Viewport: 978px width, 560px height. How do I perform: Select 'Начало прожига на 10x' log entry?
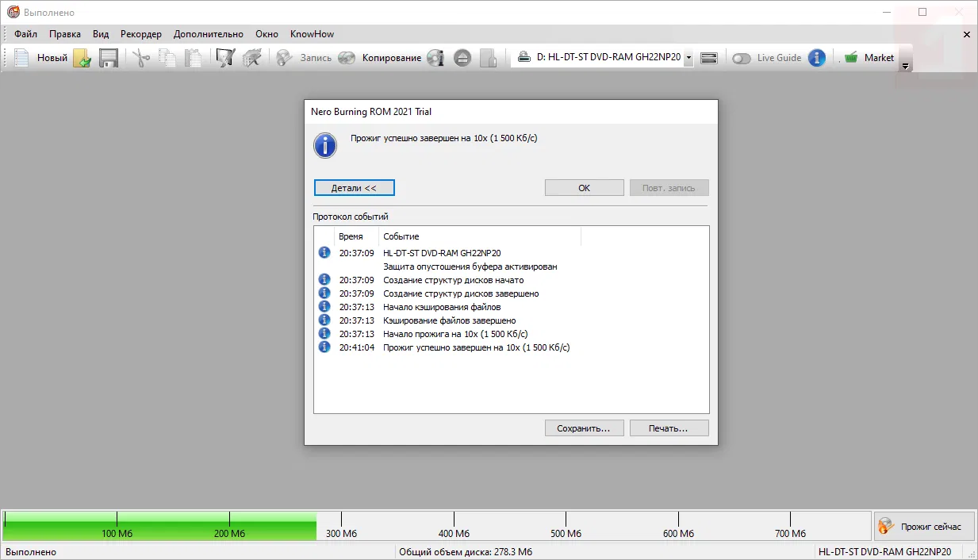tap(455, 334)
